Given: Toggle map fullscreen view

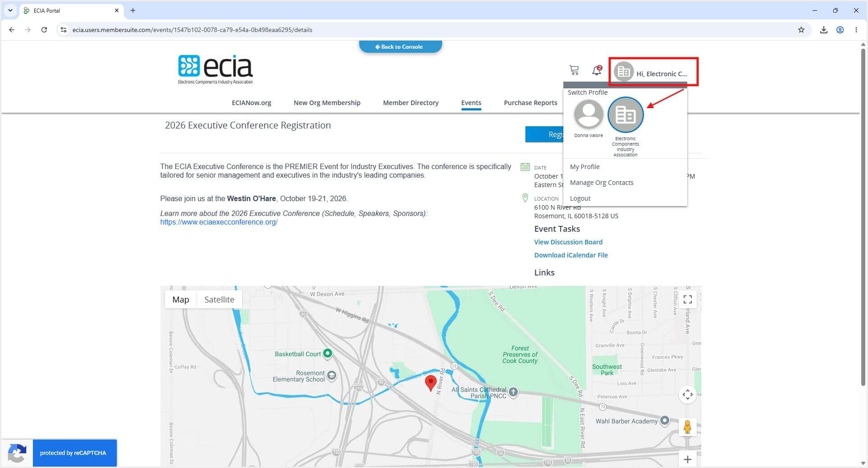Looking at the screenshot, I should tap(688, 299).
